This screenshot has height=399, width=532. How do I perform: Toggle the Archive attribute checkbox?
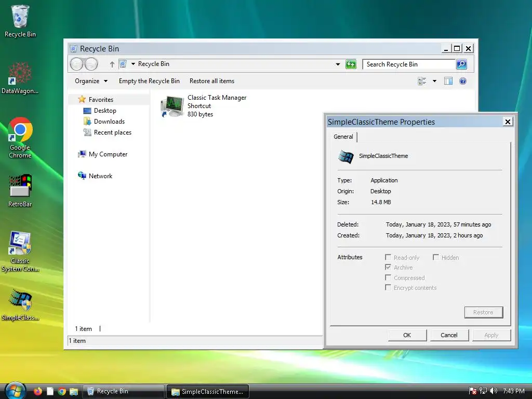[388, 267]
